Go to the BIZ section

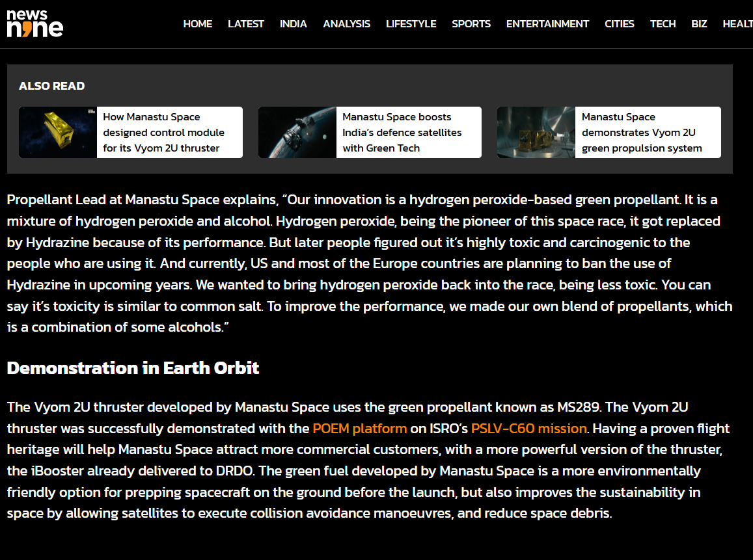699,24
